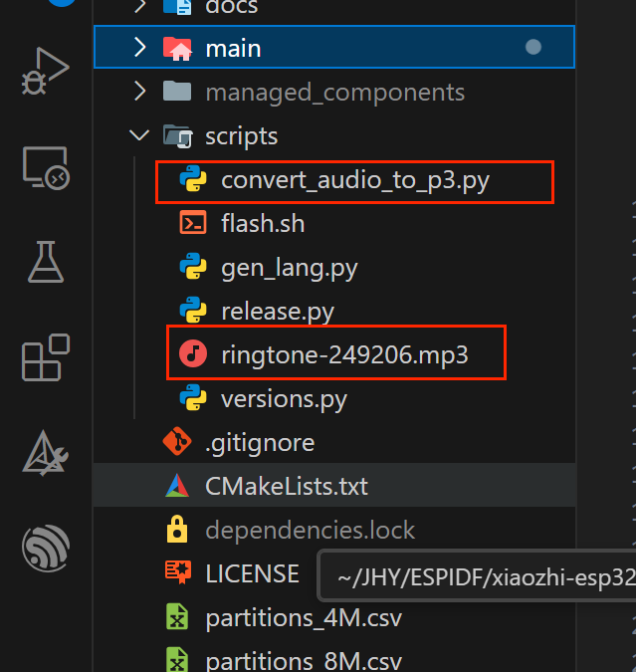
Task: Select CMakeLists.txt in the explorer
Action: click(x=286, y=487)
